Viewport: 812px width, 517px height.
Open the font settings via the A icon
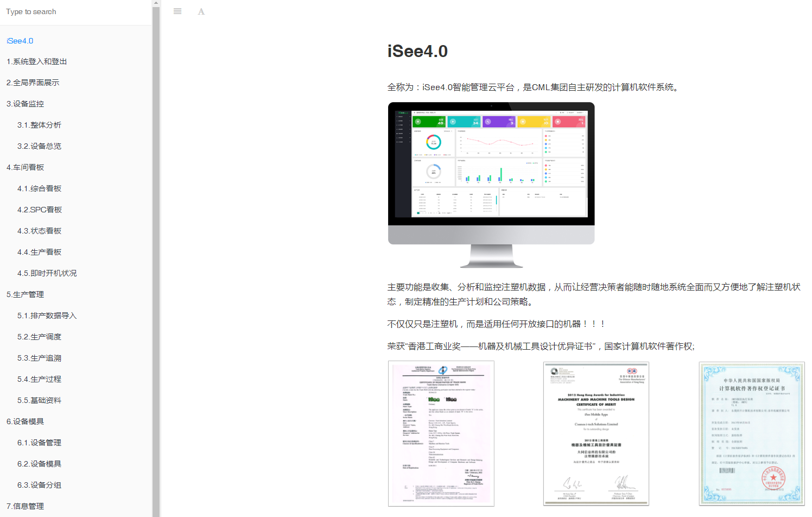[x=201, y=11]
